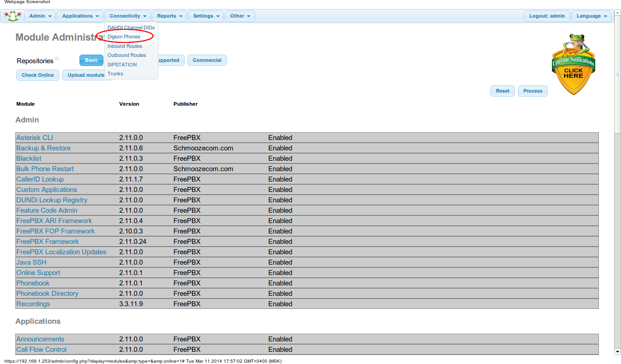This screenshot has width=621, height=364.
Task: Open the FreePBX ARI Framework module
Action: tap(54, 221)
